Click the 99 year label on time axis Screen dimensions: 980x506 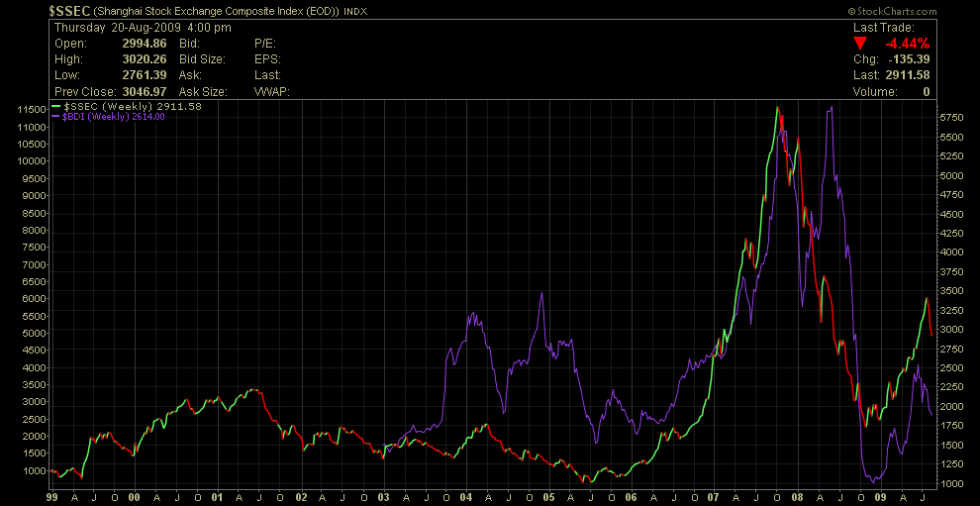coord(53,497)
